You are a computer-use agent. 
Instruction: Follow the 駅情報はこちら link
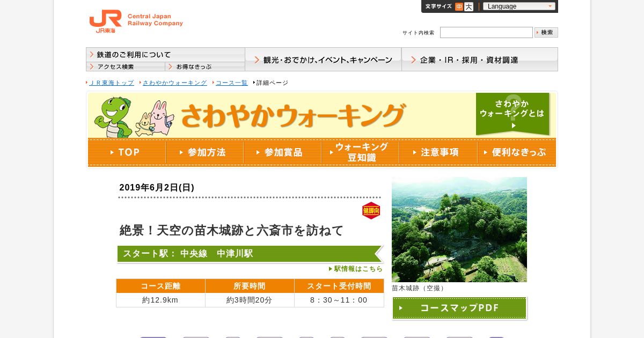[356, 269]
